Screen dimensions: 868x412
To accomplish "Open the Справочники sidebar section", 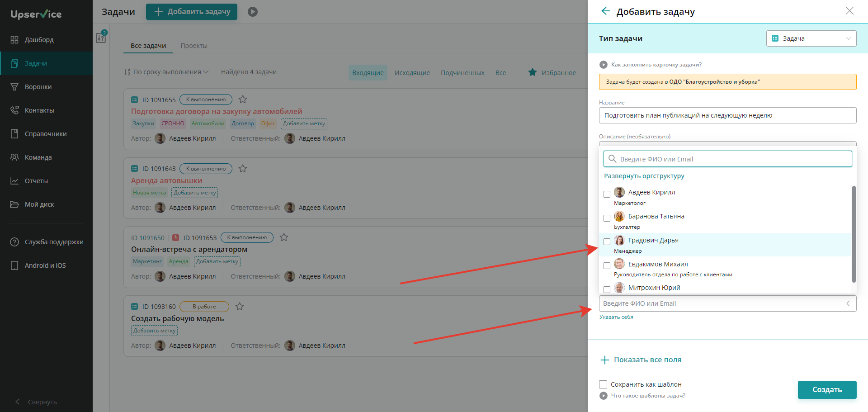I will 46,134.
